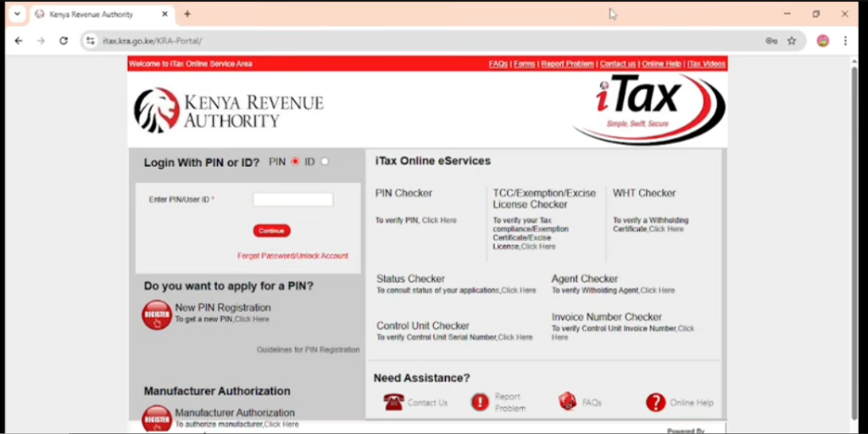Click the Invoice Number Checker heading
Viewport: 868px width, 434px height.
pyautogui.click(x=607, y=317)
